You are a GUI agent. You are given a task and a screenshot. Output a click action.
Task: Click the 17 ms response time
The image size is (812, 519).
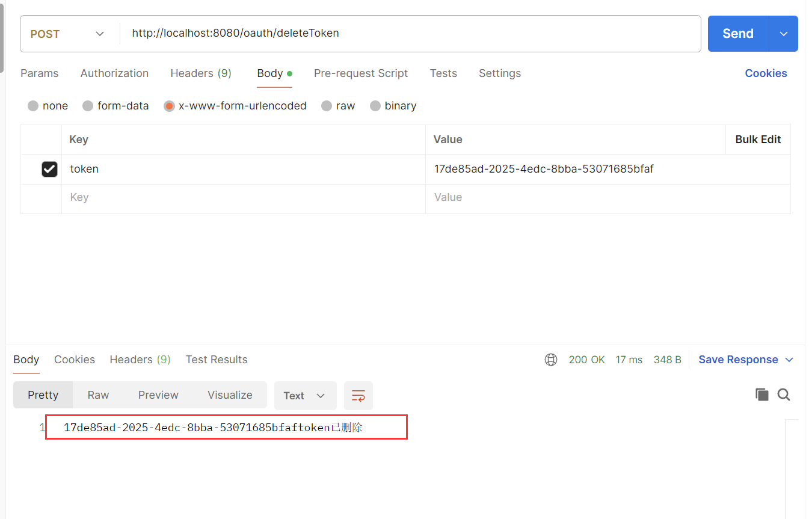(x=629, y=360)
